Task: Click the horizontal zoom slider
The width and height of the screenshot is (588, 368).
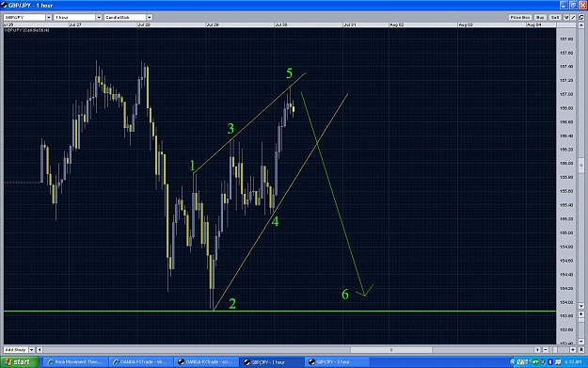Action: (555, 349)
